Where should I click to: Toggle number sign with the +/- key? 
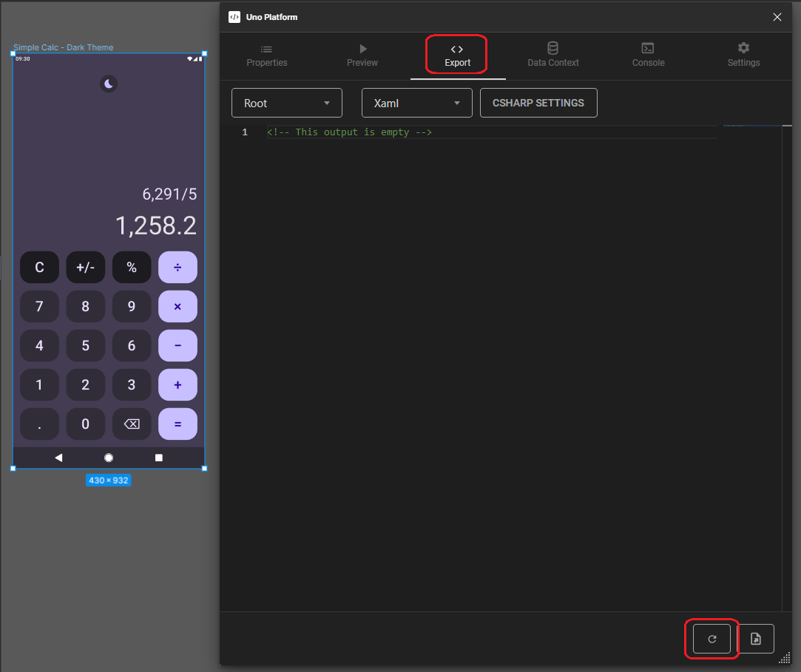[x=85, y=267]
